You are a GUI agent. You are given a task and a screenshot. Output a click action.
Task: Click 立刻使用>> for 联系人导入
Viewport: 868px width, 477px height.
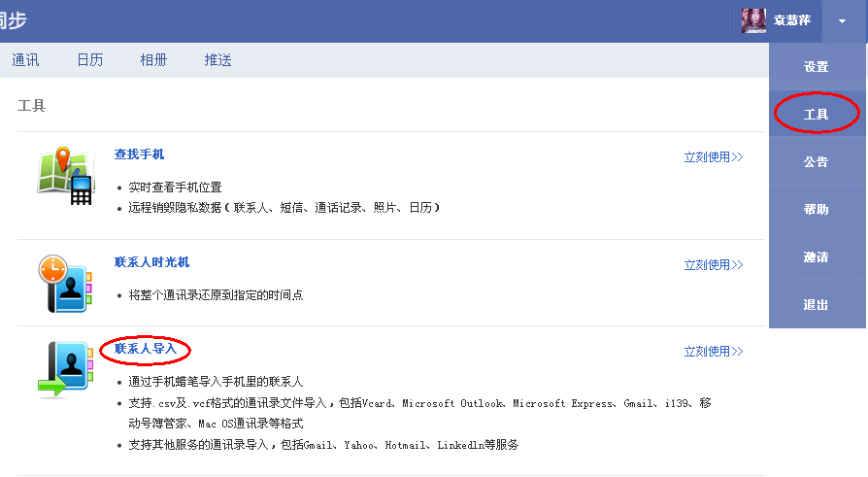point(713,352)
